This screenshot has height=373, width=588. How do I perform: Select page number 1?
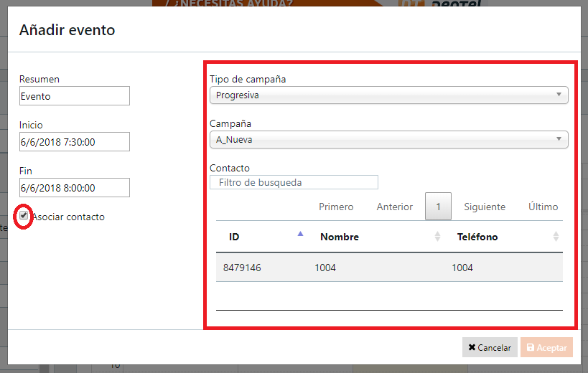(x=438, y=207)
